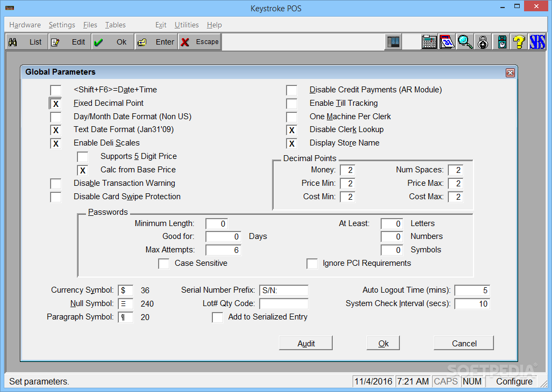Enable Till Tracking checkbox
552x392 pixels.
291,103
